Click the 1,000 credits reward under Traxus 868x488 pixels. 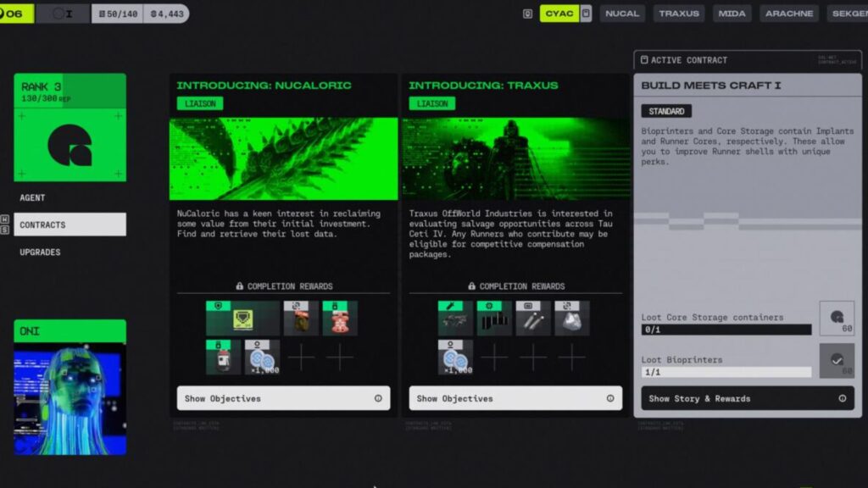[455, 357]
